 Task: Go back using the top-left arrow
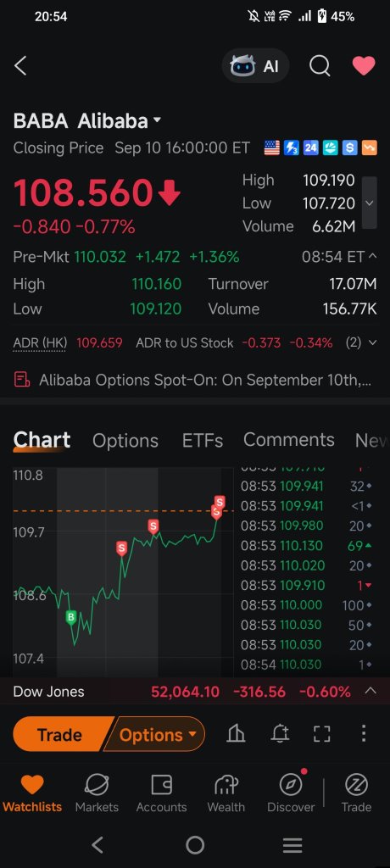(x=20, y=66)
